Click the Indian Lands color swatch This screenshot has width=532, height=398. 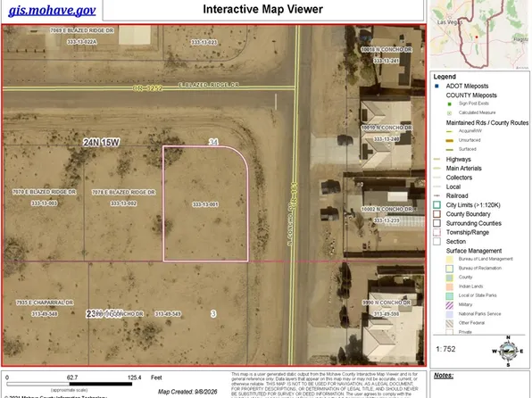pyautogui.click(x=450, y=286)
